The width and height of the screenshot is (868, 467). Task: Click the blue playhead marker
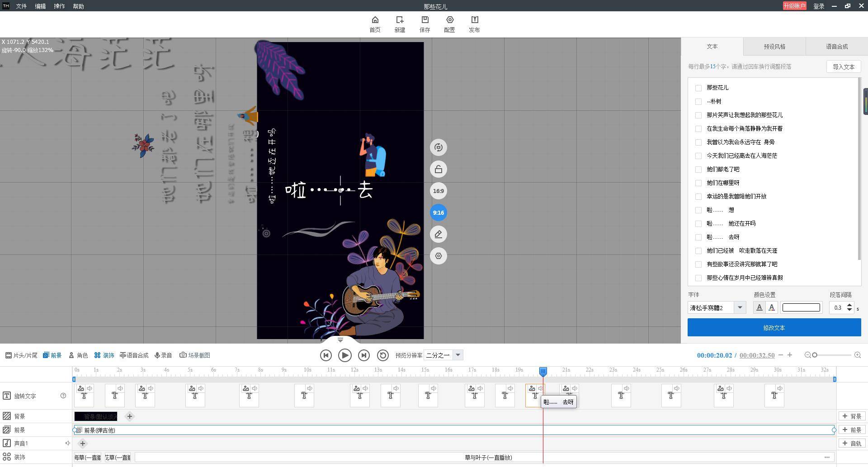543,371
